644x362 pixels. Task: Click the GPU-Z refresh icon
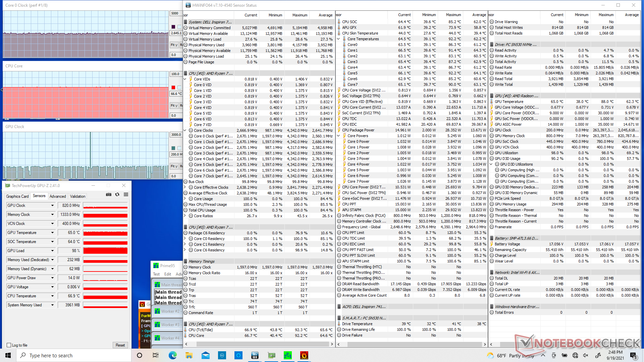tap(117, 194)
